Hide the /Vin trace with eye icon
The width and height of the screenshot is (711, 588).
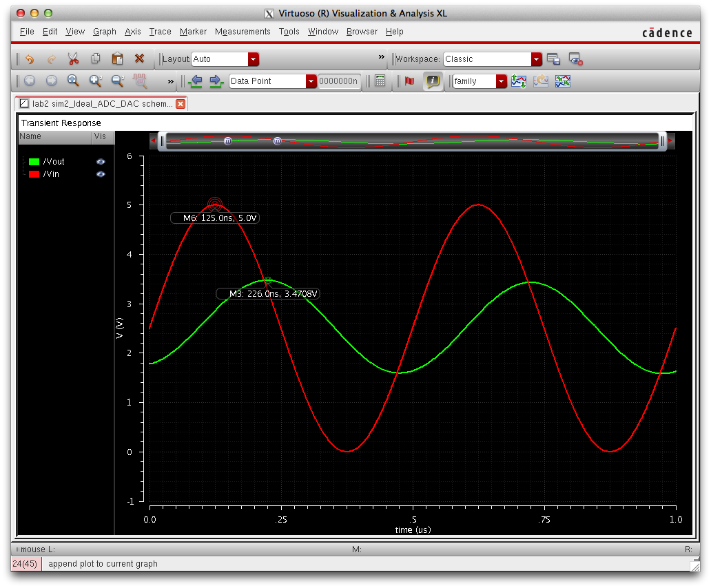(x=101, y=174)
